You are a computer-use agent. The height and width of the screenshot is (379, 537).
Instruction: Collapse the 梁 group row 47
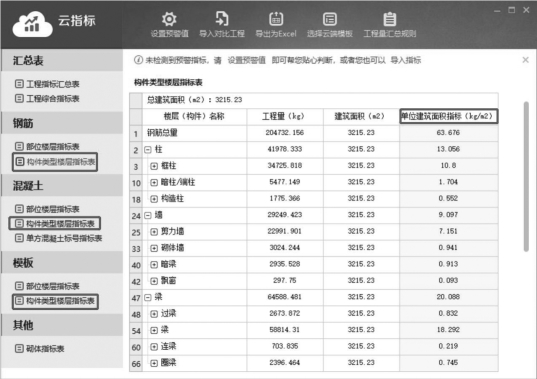coord(148,298)
